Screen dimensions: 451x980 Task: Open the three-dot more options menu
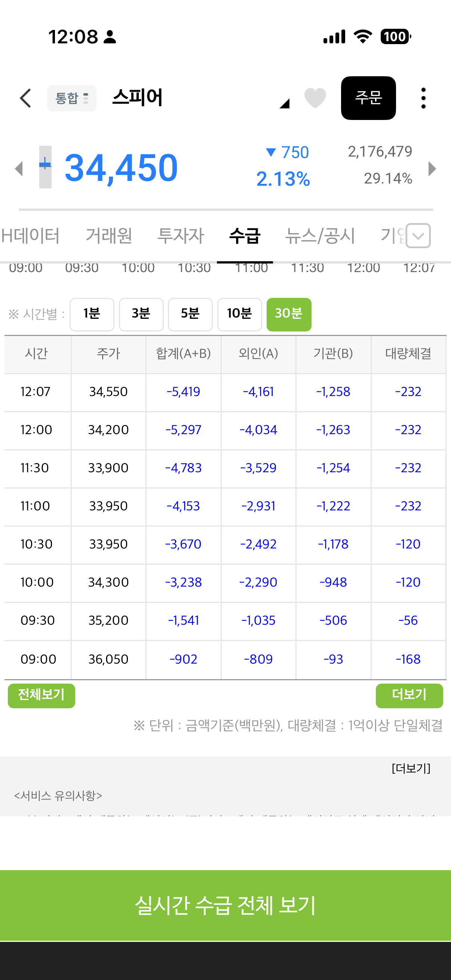tap(423, 98)
